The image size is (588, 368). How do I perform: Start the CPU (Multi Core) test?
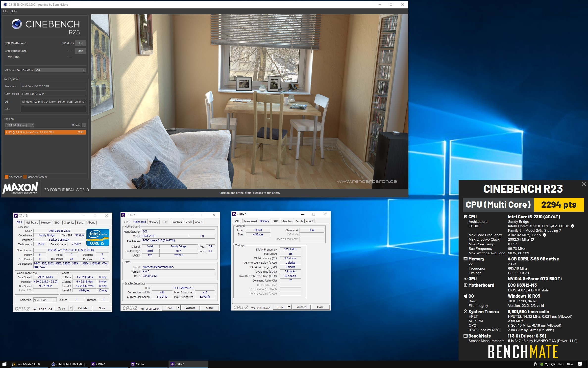[x=80, y=43]
